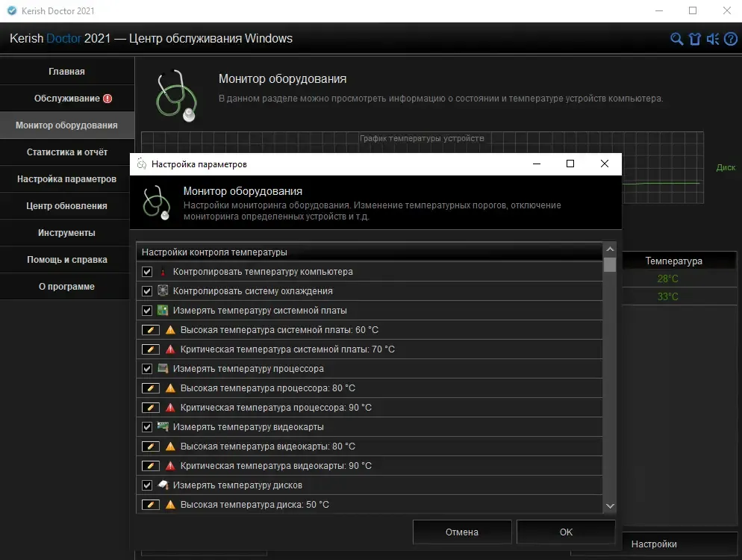Click Настройки контроля температуры header
742x560 pixels.
pyautogui.click(x=370, y=252)
